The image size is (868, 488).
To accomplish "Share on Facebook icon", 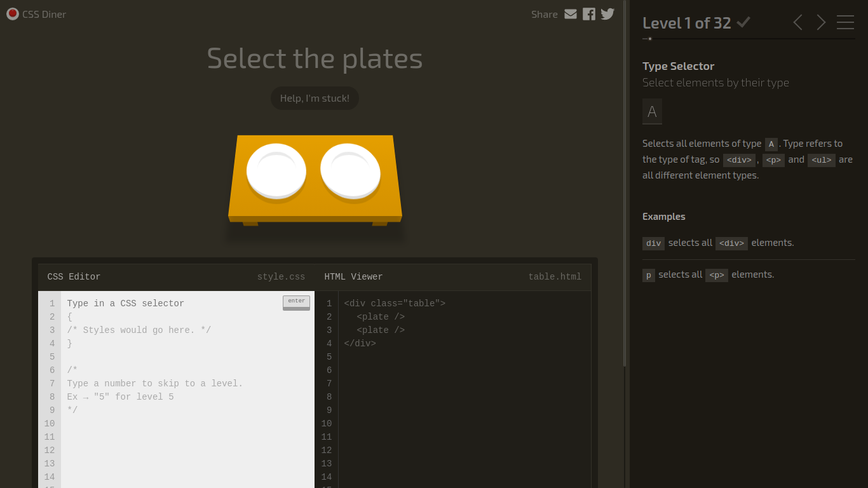I will pos(589,14).
